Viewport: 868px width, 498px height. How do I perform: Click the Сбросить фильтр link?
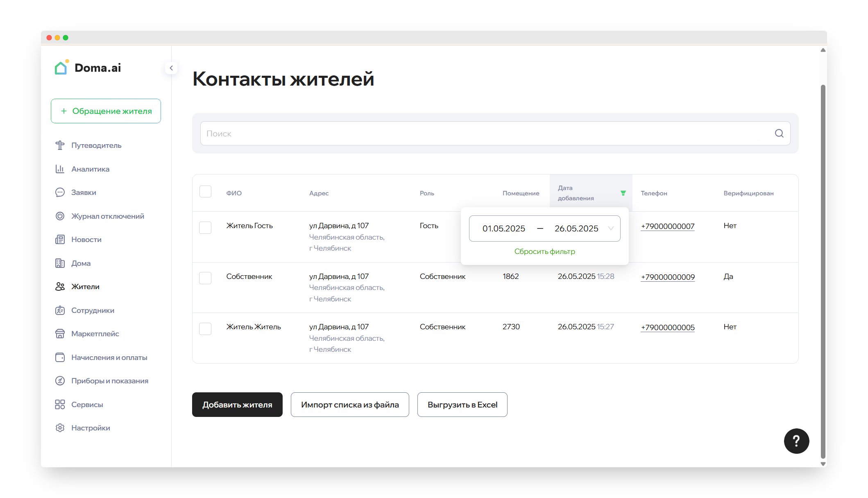click(x=544, y=251)
